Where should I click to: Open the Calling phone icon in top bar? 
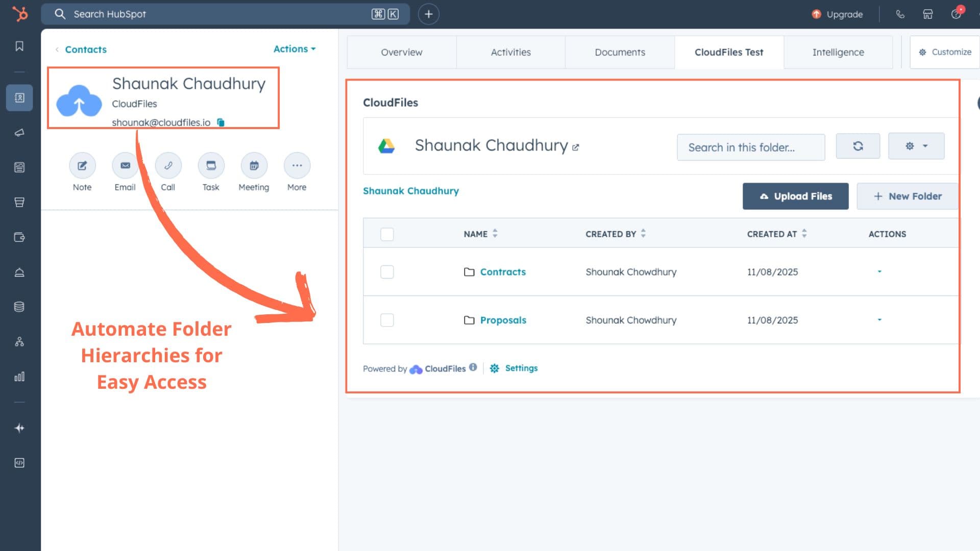[900, 14]
